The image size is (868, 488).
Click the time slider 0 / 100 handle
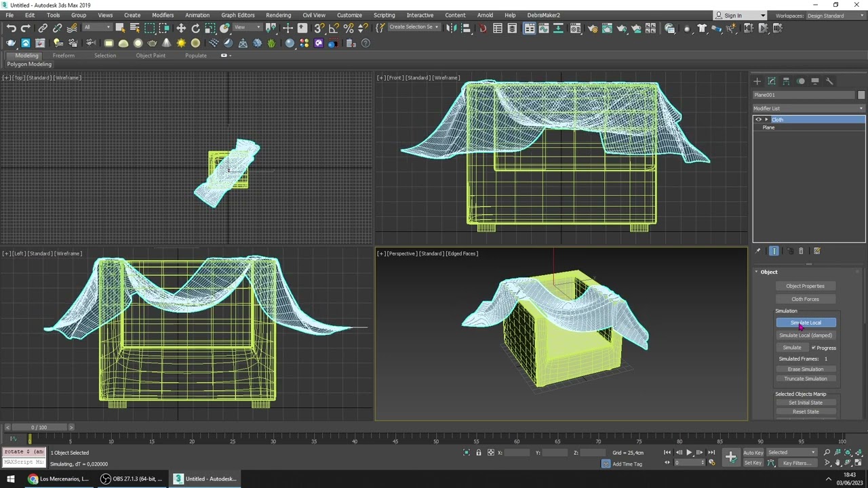[39, 428]
